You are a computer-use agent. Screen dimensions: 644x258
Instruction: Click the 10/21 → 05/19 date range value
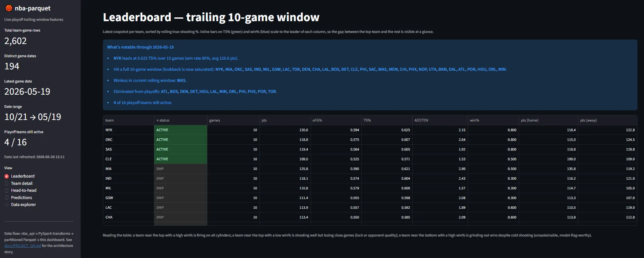coord(33,117)
